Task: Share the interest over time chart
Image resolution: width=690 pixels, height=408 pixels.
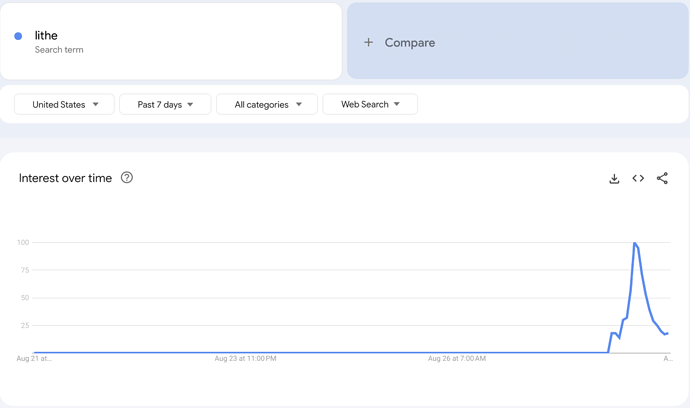Action: click(662, 178)
